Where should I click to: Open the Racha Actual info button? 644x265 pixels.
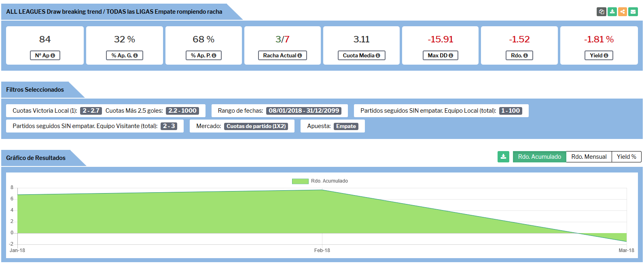coord(282,55)
